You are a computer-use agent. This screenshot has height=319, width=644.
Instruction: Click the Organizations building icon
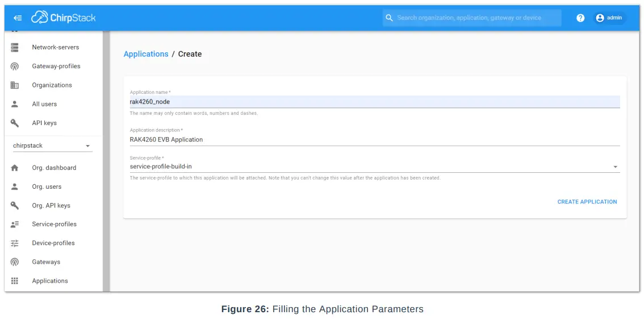click(x=15, y=85)
